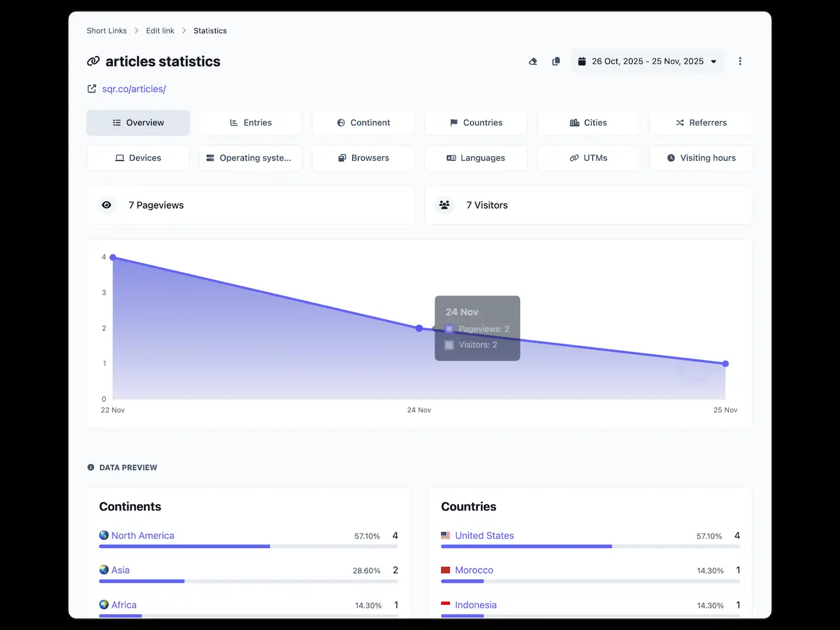
Task: Click the external link icon near sqr.co/articles/
Action: point(92,89)
